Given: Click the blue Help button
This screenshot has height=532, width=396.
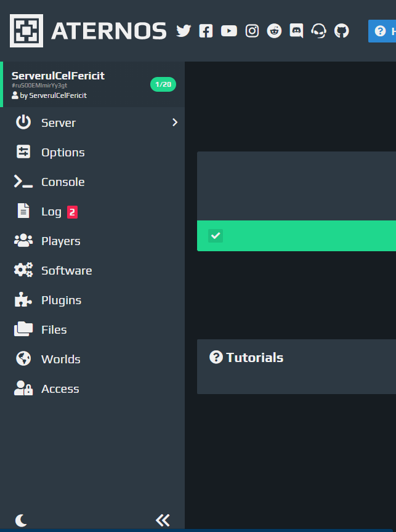Looking at the screenshot, I should 382,31.
